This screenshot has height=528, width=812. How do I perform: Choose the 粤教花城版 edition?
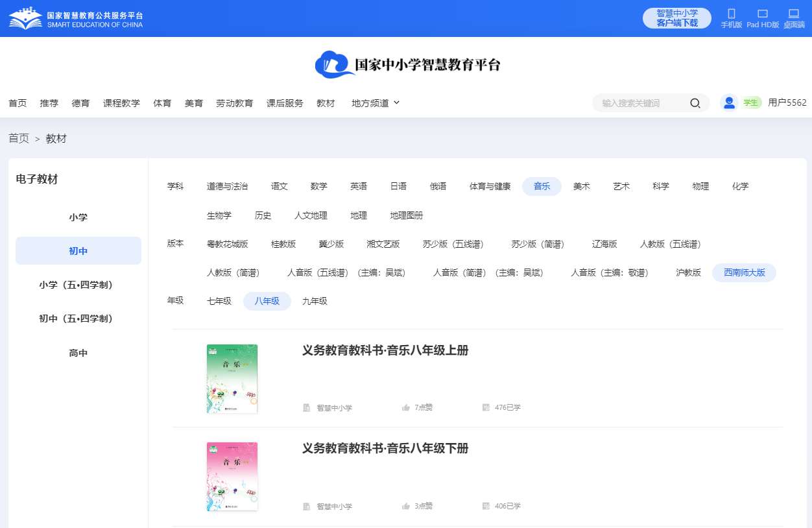pos(228,244)
